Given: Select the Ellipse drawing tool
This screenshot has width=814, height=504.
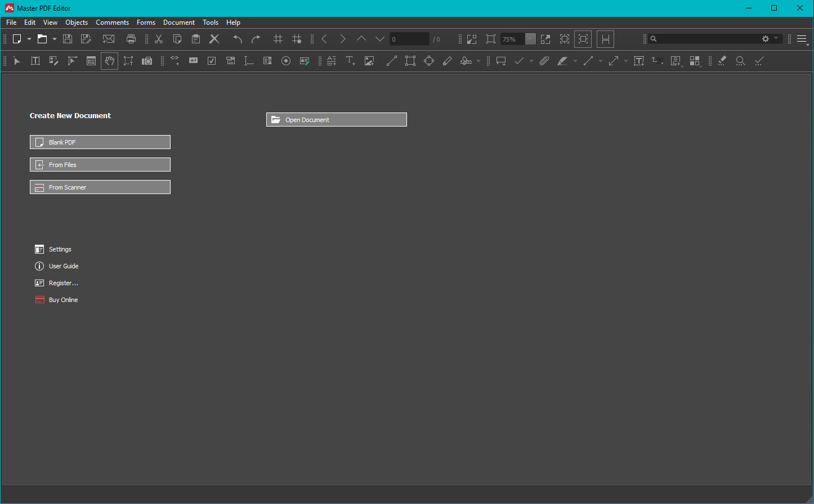Looking at the screenshot, I should [x=429, y=61].
